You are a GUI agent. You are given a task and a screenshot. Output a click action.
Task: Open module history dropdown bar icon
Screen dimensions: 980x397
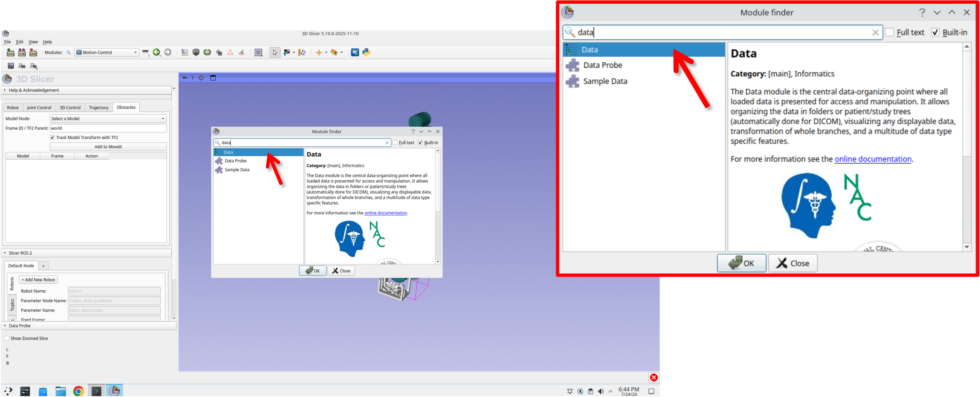[x=146, y=52]
